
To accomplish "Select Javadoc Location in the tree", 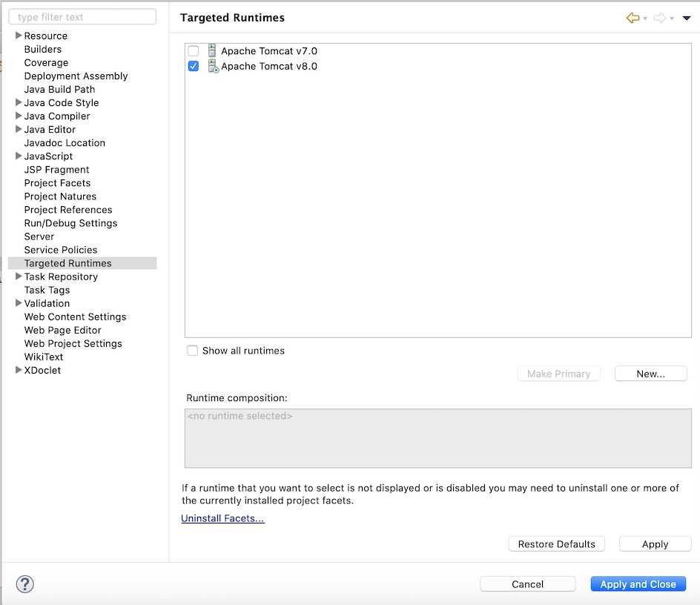I will tap(65, 143).
